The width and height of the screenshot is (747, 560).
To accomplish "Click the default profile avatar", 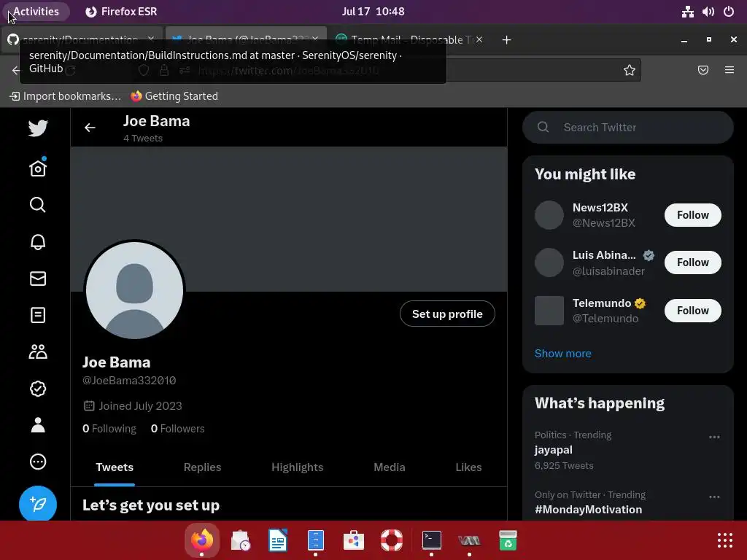I will click(x=134, y=290).
